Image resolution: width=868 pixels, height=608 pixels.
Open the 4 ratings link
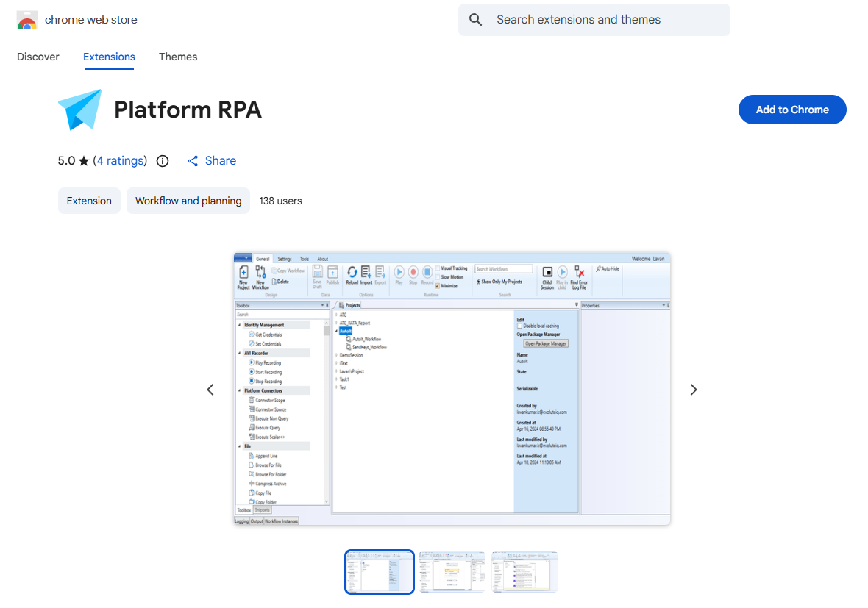point(121,160)
